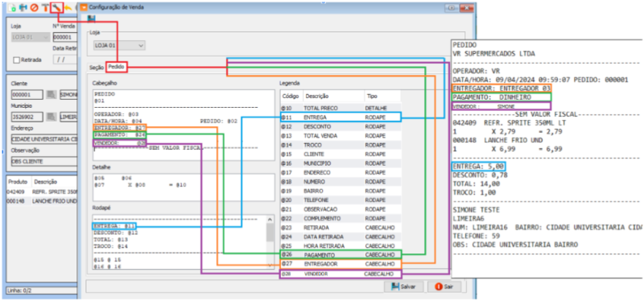Image resolution: width=644 pixels, height=301 pixels.
Task: Select the @20 TELEFONE legend row
Action: (x=341, y=200)
